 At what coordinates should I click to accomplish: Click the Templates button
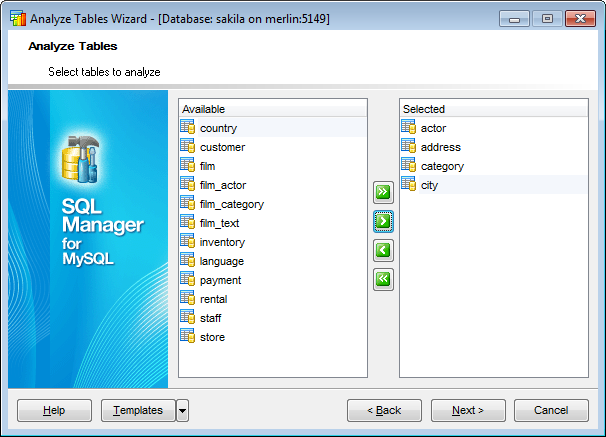tap(138, 410)
